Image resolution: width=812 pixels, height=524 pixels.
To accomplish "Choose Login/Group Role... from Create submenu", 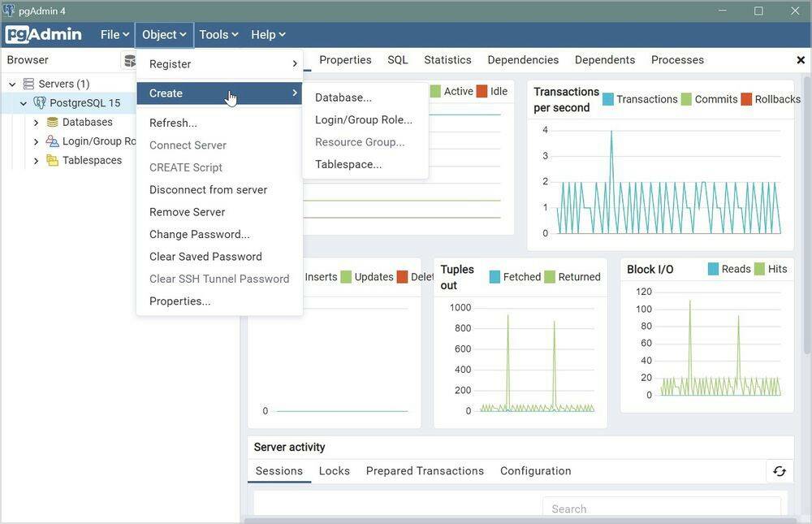I will pos(364,119).
